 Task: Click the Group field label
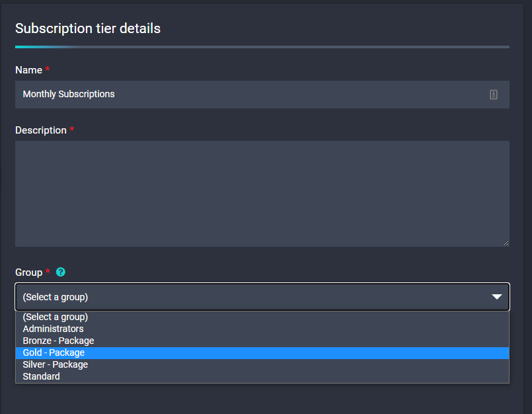[x=29, y=272]
